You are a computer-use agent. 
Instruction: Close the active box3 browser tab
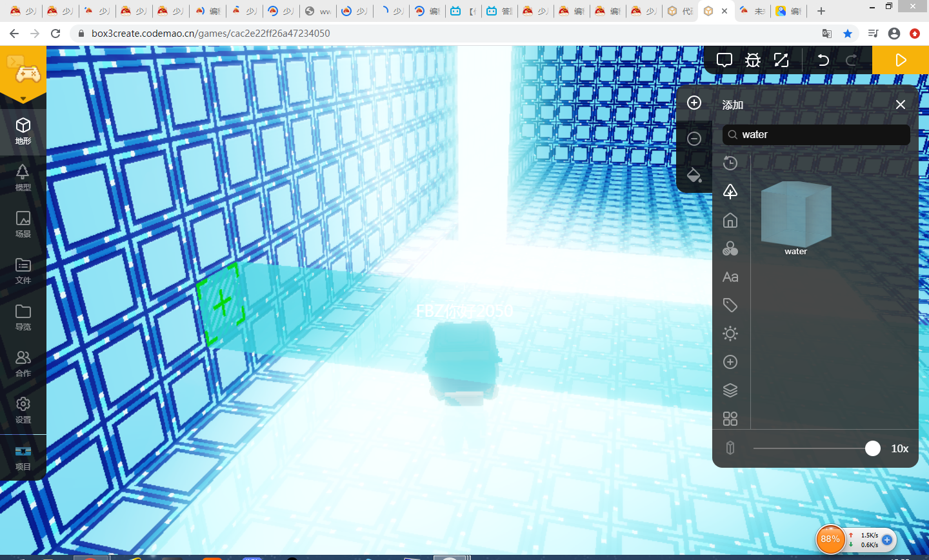724,11
